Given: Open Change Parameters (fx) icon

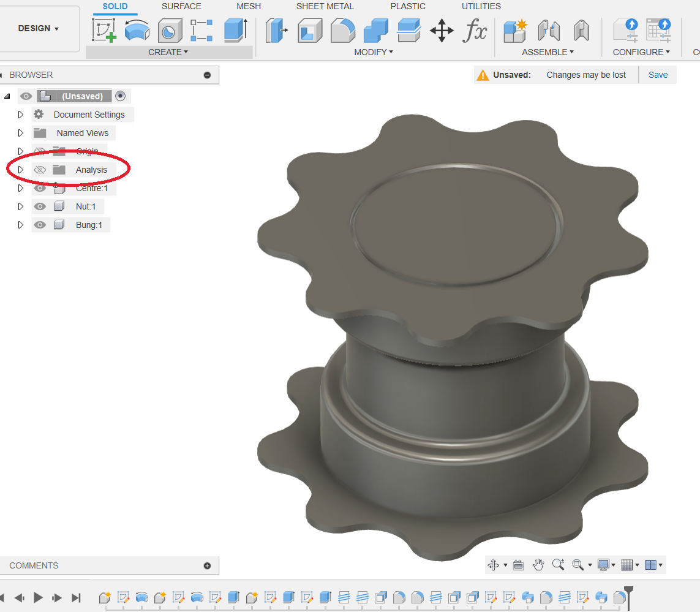Looking at the screenshot, I should (475, 30).
